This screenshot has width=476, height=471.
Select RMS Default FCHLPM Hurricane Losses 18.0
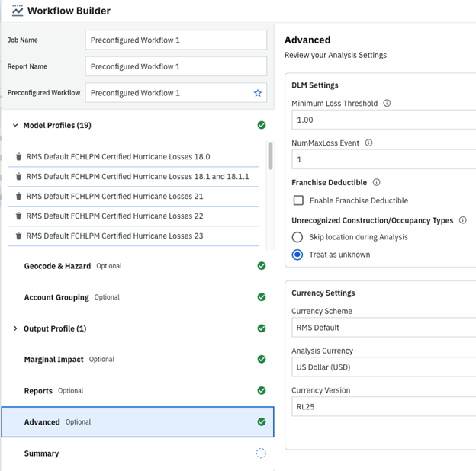click(x=118, y=157)
